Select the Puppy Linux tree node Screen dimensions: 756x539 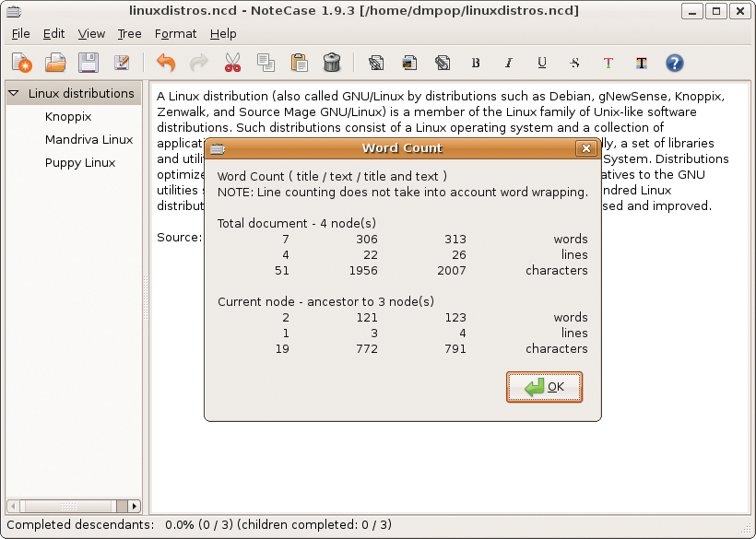point(80,163)
